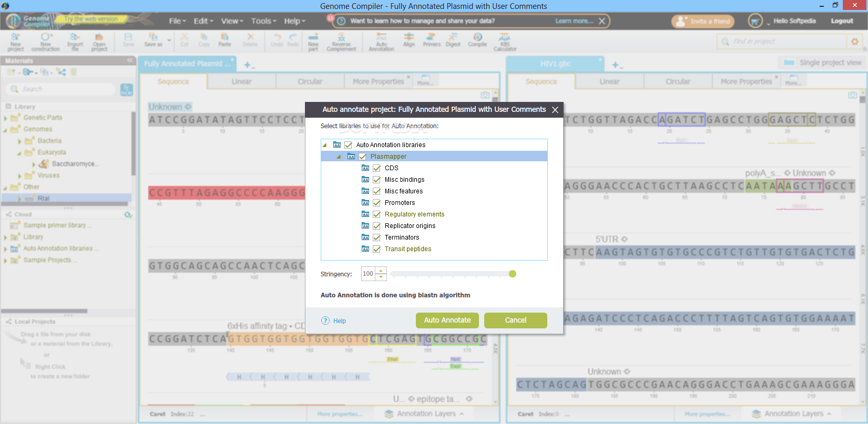868x424 pixels.
Task: Open the File menu
Action: pyautogui.click(x=178, y=21)
